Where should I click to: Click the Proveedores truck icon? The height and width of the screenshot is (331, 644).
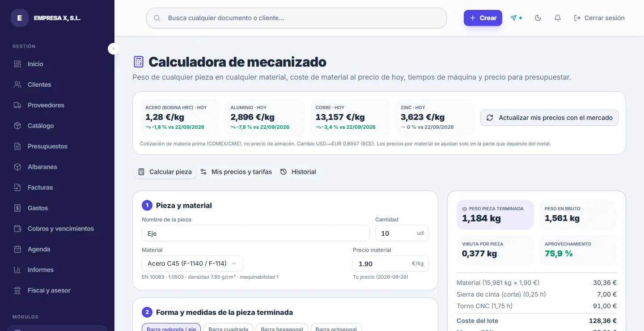(x=17, y=105)
